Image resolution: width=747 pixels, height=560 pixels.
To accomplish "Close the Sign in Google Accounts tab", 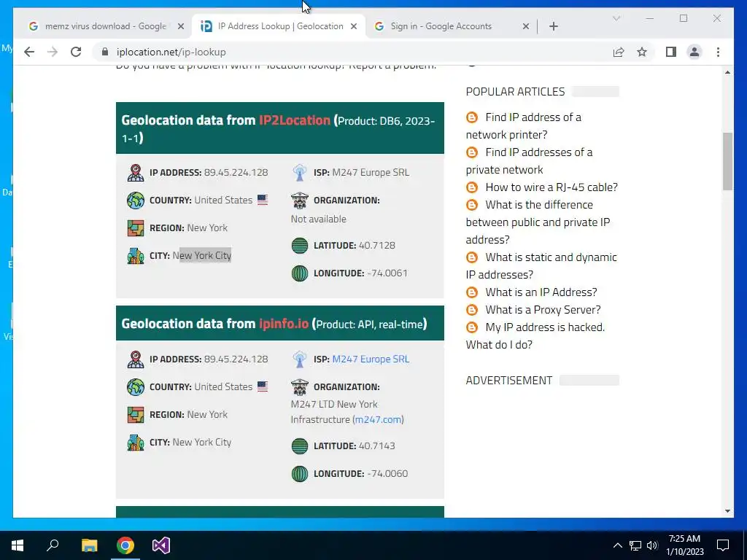I will (526, 26).
